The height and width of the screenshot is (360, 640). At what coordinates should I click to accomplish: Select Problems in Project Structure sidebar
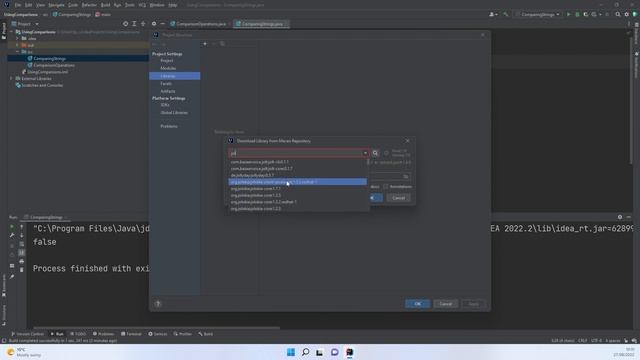click(x=169, y=126)
